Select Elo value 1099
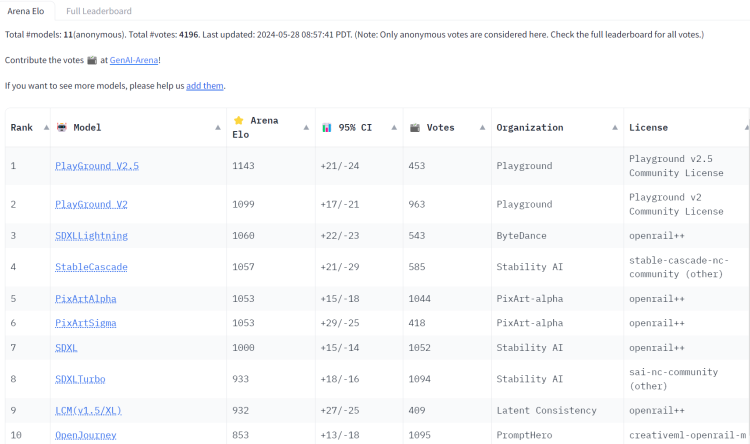This screenshot has height=444, width=750. point(243,205)
